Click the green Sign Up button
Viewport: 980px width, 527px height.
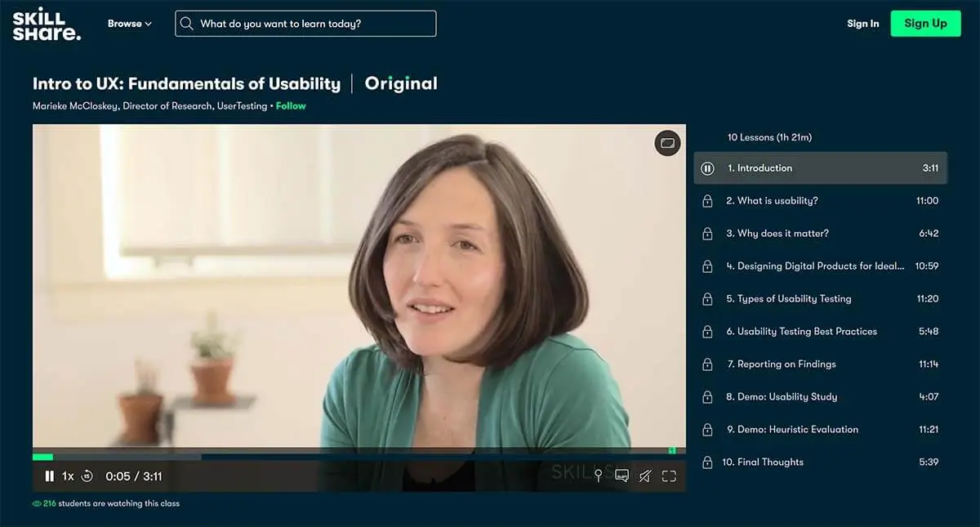click(x=925, y=24)
